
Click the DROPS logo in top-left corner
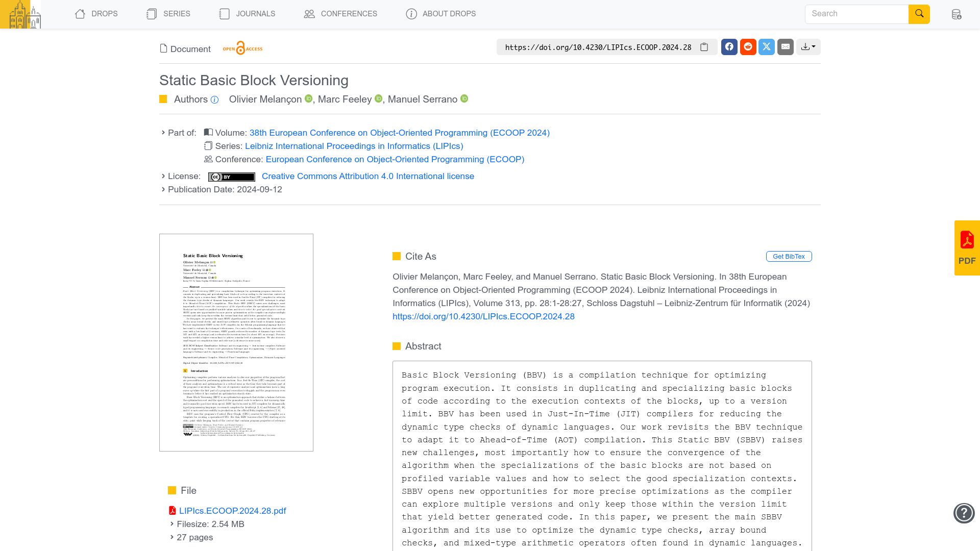coord(20,14)
